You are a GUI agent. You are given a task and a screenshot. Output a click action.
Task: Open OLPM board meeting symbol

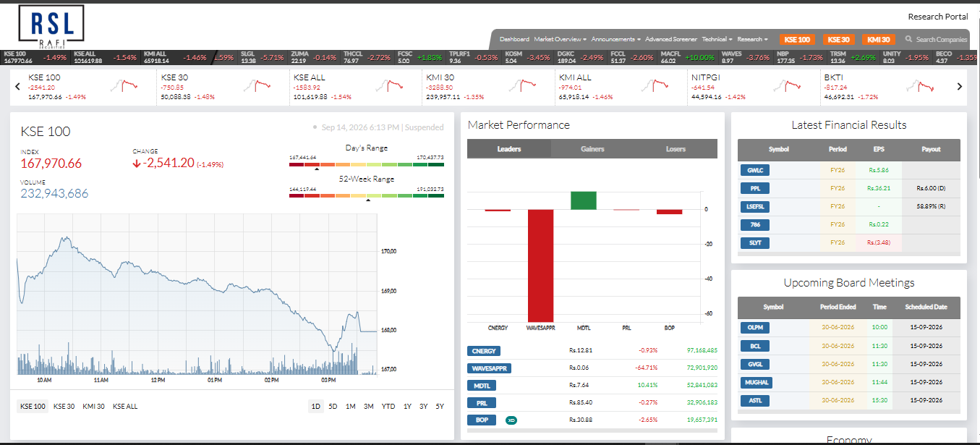click(x=754, y=328)
